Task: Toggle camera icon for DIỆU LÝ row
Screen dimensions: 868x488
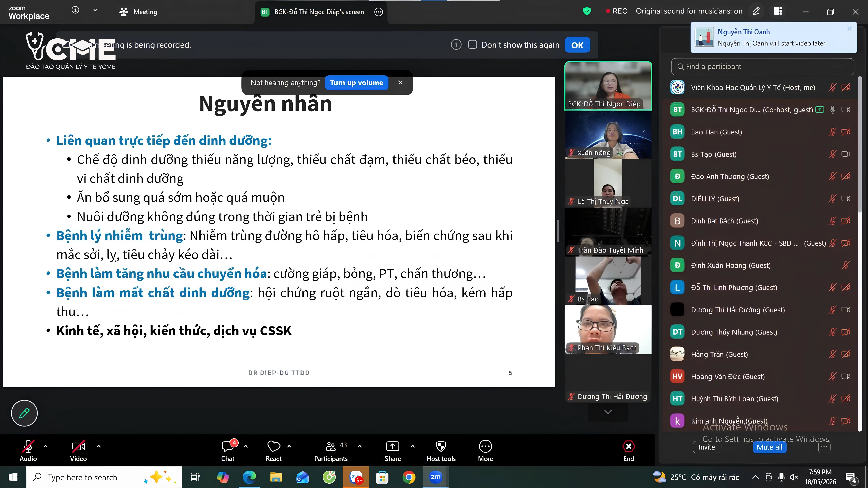Action: click(846, 199)
